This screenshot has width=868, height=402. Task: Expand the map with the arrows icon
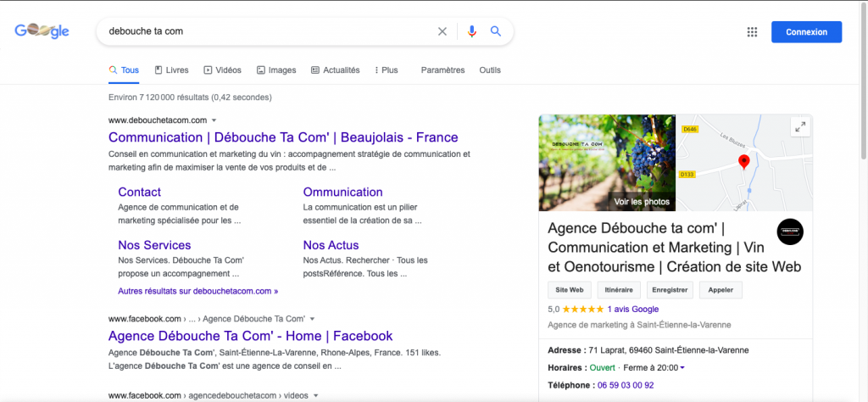pyautogui.click(x=800, y=127)
